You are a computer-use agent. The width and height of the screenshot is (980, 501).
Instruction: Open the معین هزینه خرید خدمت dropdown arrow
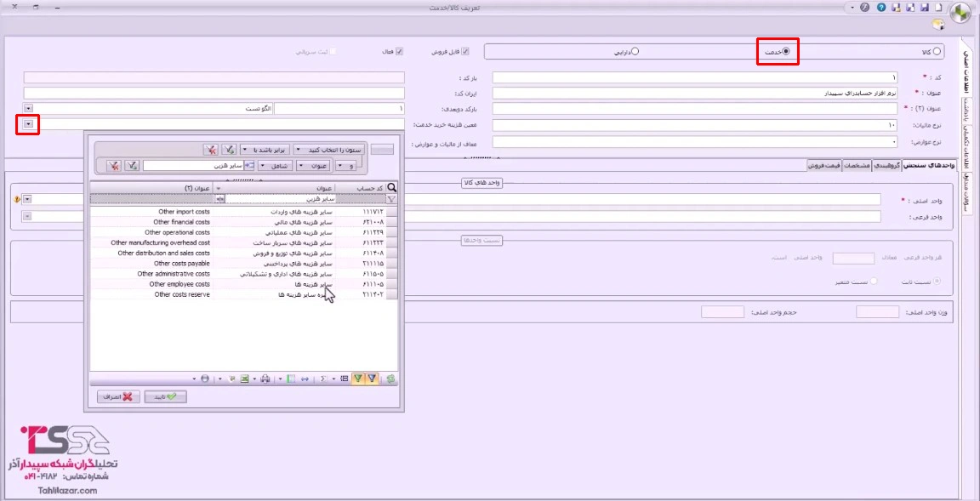[29, 124]
